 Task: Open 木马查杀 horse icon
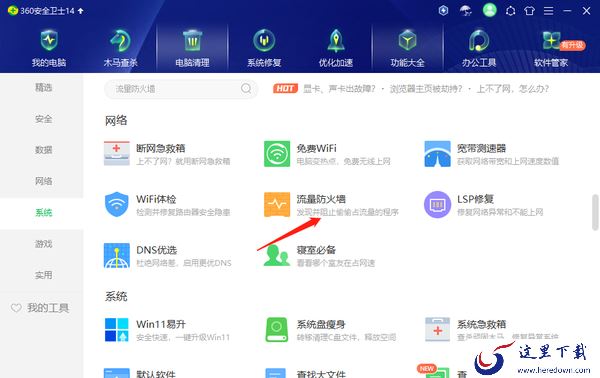pyautogui.click(x=120, y=41)
